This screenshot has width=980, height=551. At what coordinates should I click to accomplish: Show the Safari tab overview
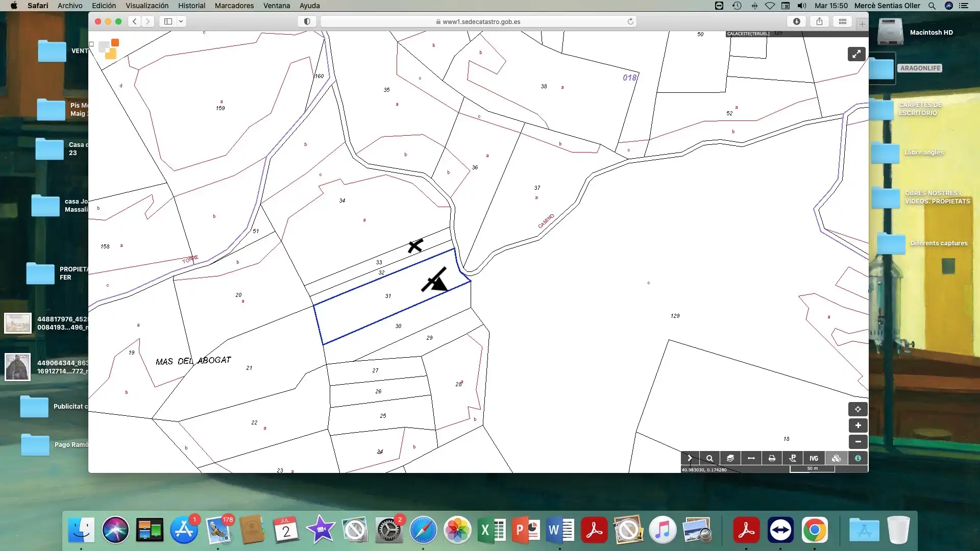[x=843, y=21]
